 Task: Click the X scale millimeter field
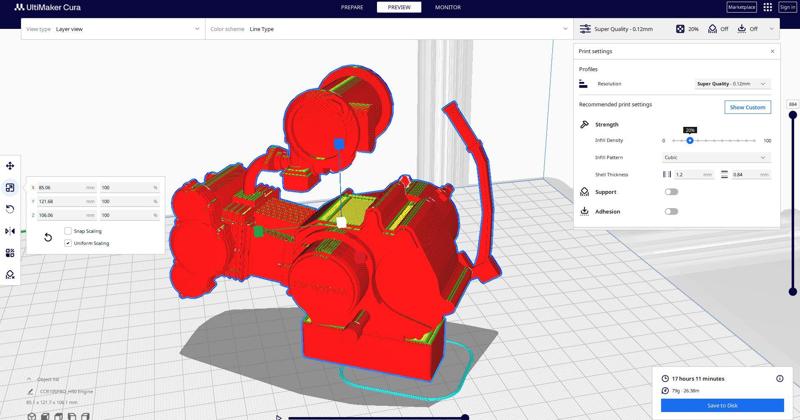(x=67, y=188)
